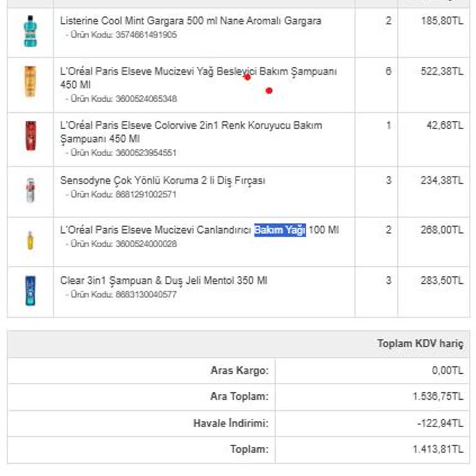The image size is (476, 476).
Task: Open the Listerine Cool Mint Gargara product link
Action: point(190,21)
